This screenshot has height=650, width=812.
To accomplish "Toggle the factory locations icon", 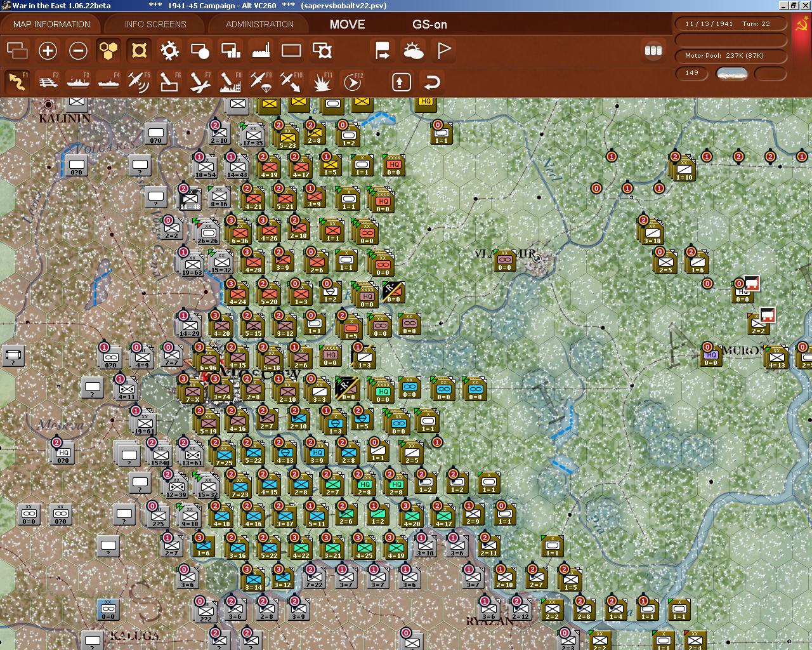I will click(261, 50).
